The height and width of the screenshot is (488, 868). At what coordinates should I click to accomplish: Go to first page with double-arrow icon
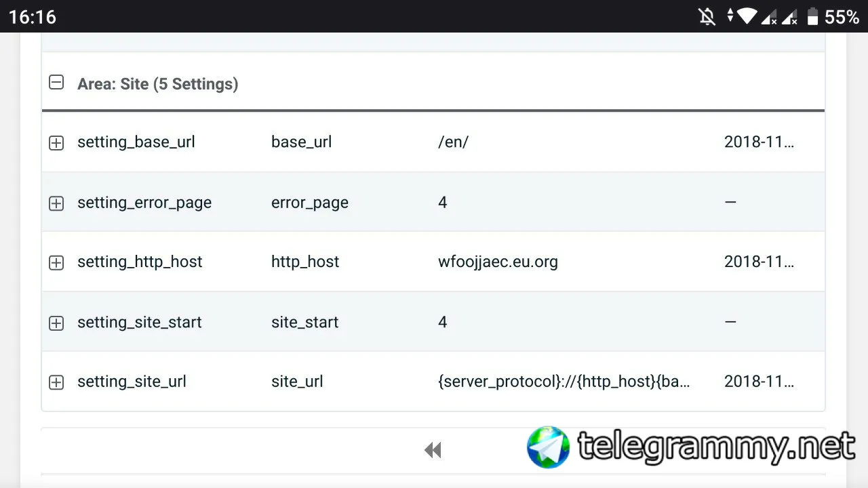click(433, 450)
